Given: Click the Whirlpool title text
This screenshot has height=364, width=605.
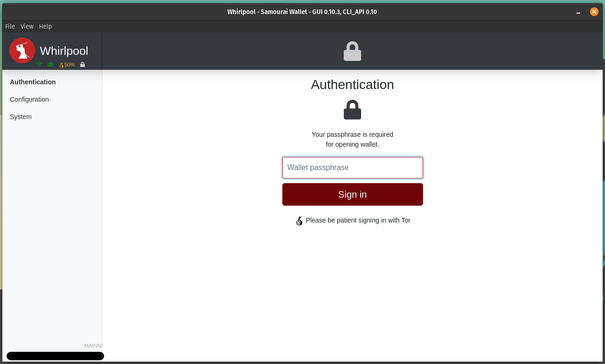Looking at the screenshot, I should (64, 51).
